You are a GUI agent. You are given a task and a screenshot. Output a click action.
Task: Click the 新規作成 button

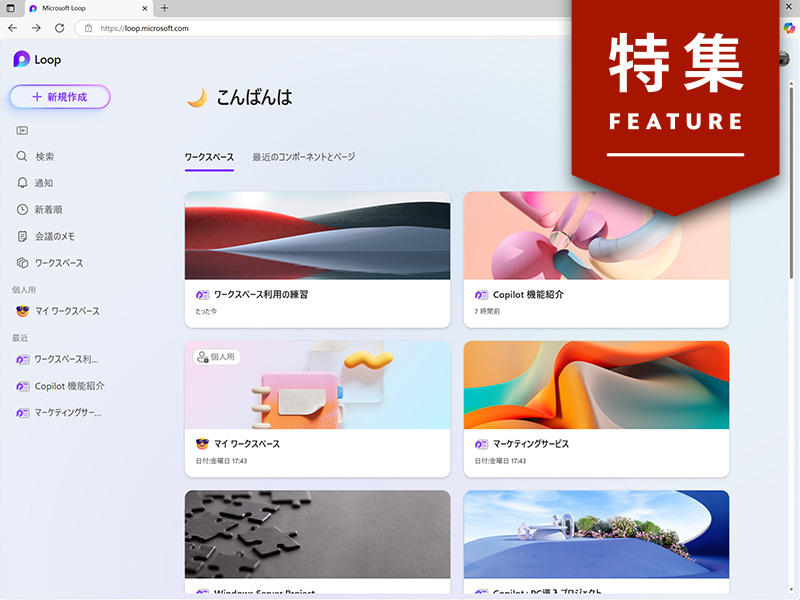(60, 97)
